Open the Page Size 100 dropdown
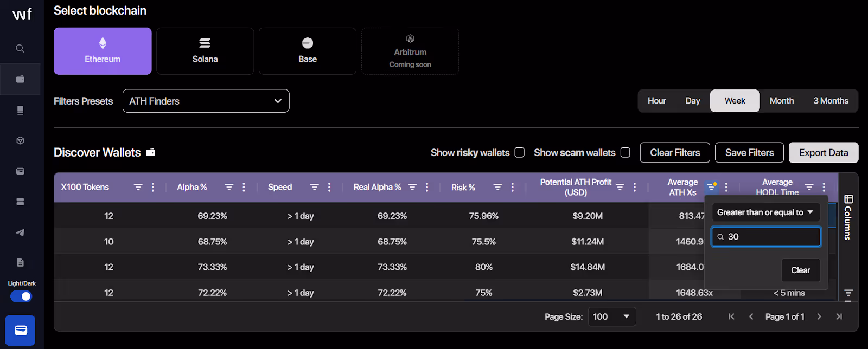868x349 pixels. pos(612,316)
